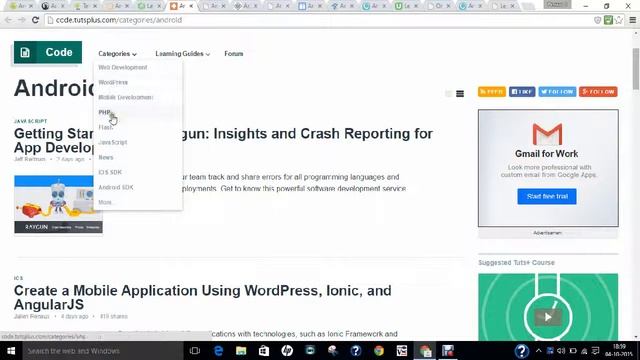Open the volume control in system tray
Image resolution: width=640 pixels, height=360 pixels.
pos(561,351)
